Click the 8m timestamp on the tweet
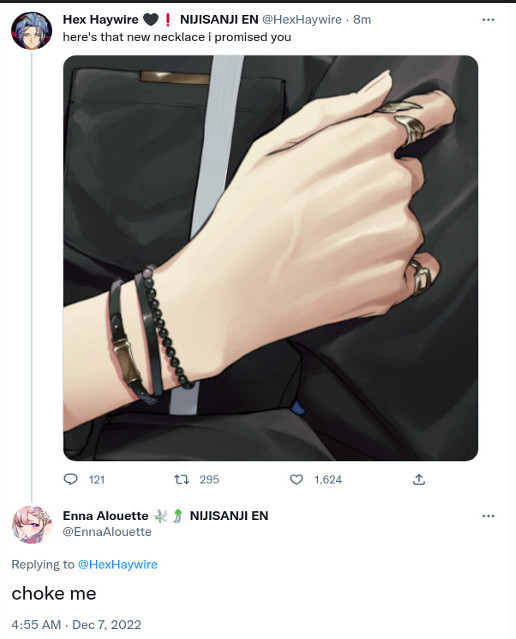Viewport: 516px width, 639px height. coord(362,20)
